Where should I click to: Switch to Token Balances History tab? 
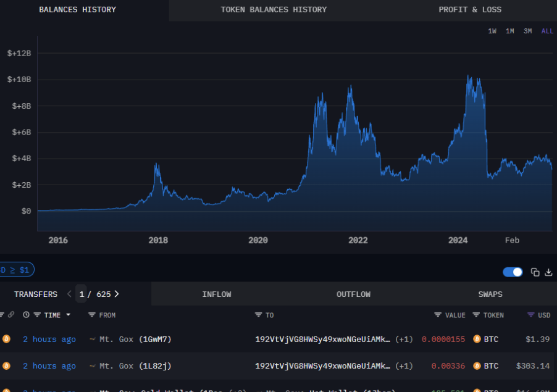click(274, 10)
